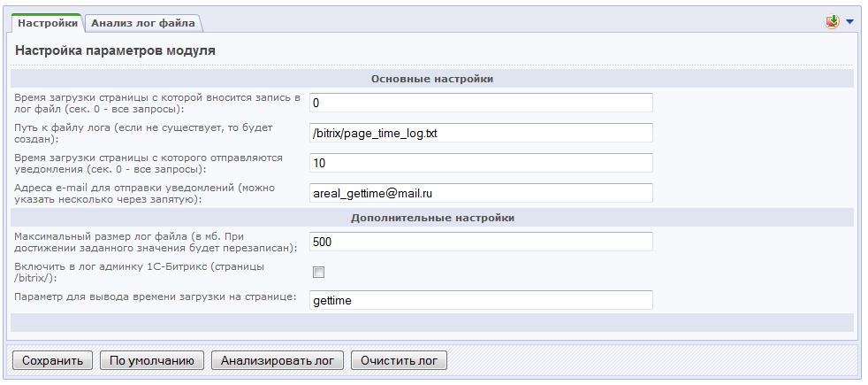This screenshot has width=868, height=385.
Task: Click the Дополнительные настройки section header
Action: [431, 217]
